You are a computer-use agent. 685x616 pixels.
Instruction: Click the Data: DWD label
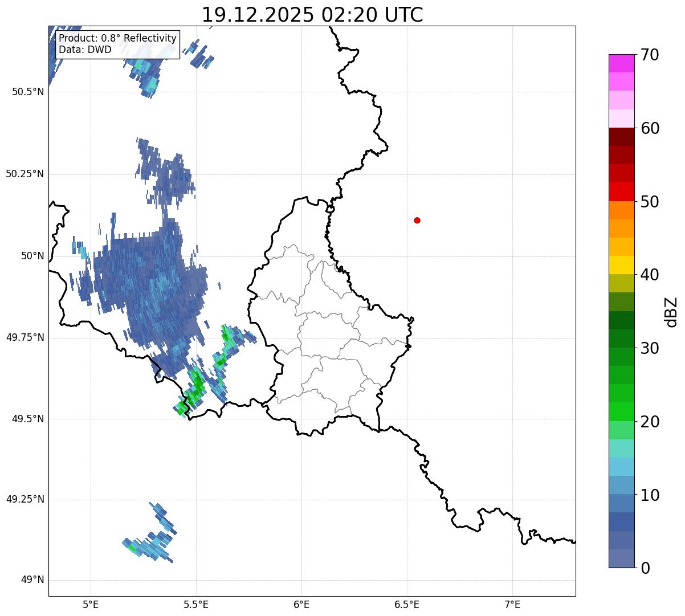(x=85, y=50)
